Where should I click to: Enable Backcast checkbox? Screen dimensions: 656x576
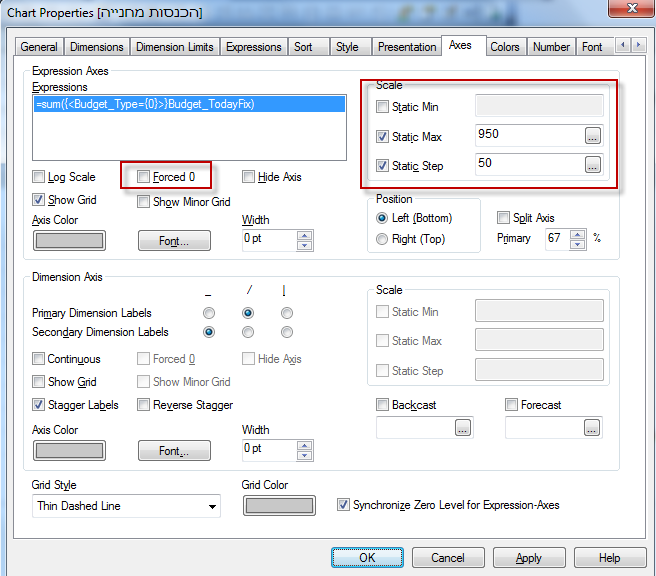coord(382,405)
